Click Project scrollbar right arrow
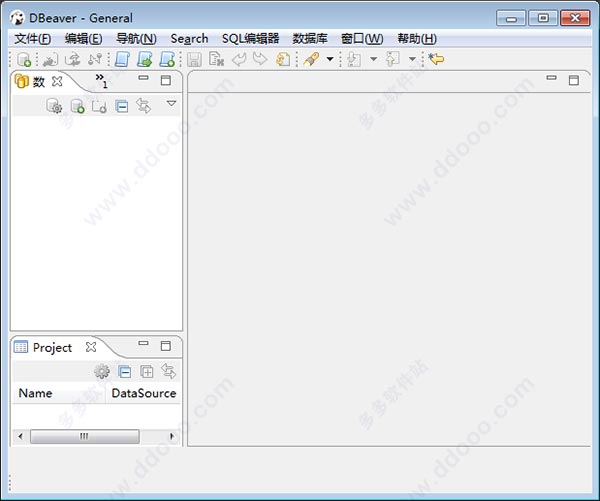 click(172, 436)
